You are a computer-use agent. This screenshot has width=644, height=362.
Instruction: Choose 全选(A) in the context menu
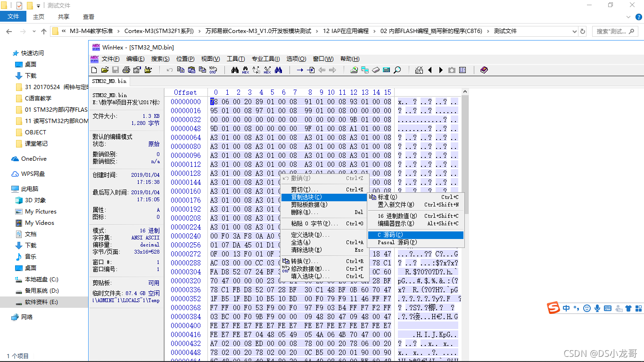pos(301,242)
